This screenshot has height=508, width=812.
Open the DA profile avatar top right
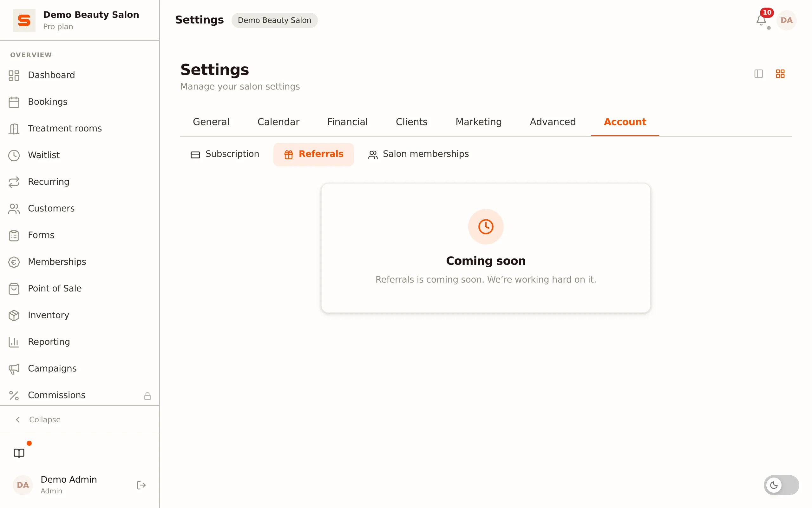[x=786, y=20]
